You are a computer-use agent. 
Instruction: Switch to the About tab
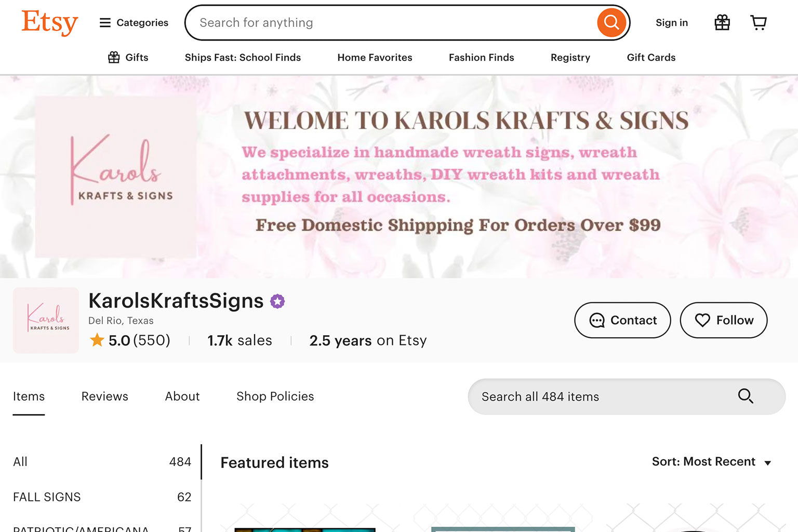click(182, 396)
